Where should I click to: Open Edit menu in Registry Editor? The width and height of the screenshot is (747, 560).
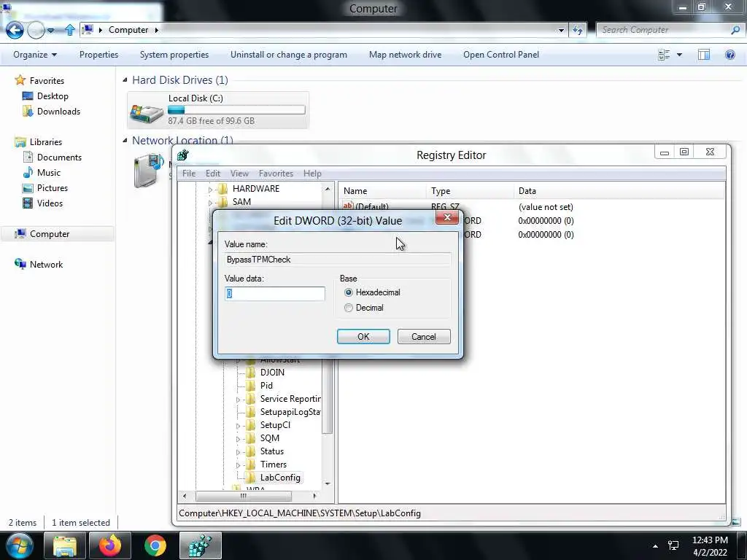(x=212, y=174)
